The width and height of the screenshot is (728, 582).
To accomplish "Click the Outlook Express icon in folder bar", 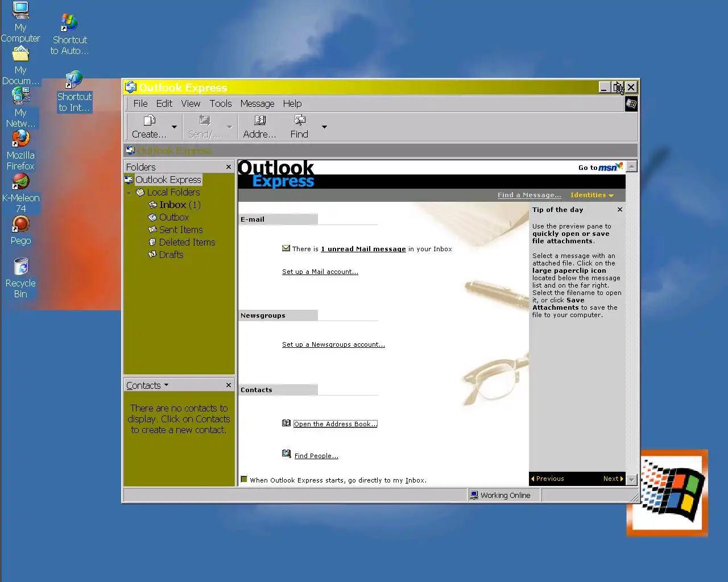I will click(130, 150).
